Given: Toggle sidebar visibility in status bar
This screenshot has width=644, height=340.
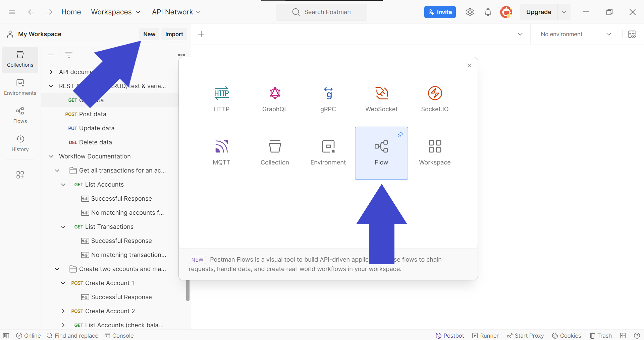Looking at the screenshot, I should coord(6,336).
